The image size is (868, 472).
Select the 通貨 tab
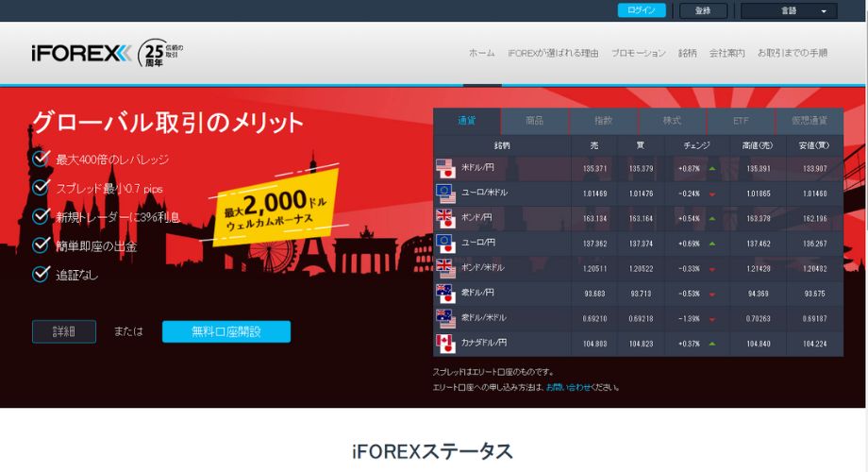click(467, 121)
